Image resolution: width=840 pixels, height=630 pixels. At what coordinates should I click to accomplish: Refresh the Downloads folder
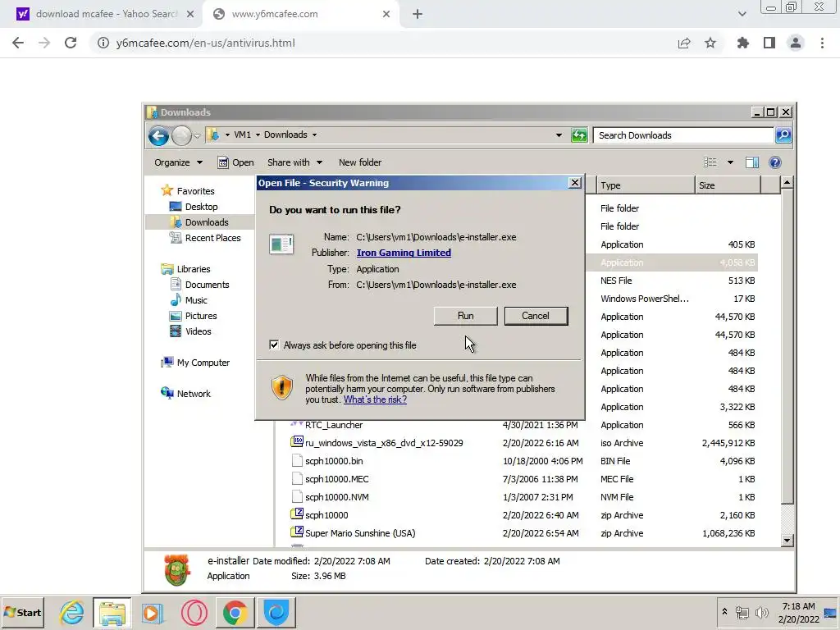pyautogui.click(x=579, y=135)
